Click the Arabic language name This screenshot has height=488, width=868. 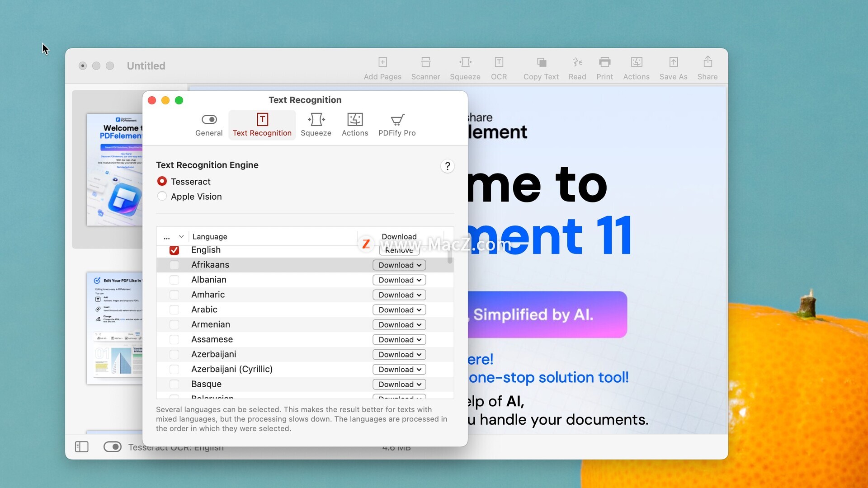(x=204, y=310)
